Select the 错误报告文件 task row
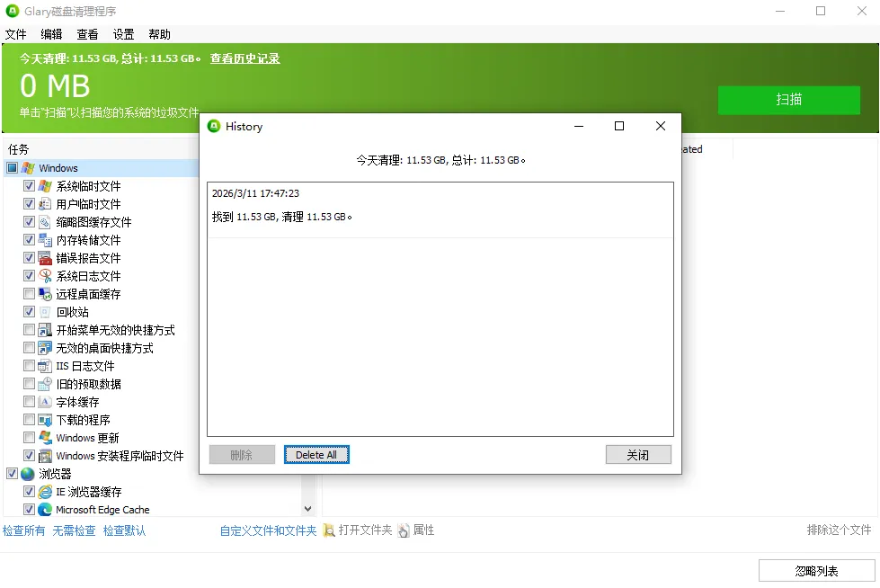This screenshot has width=880, height=588. point(88,258)
